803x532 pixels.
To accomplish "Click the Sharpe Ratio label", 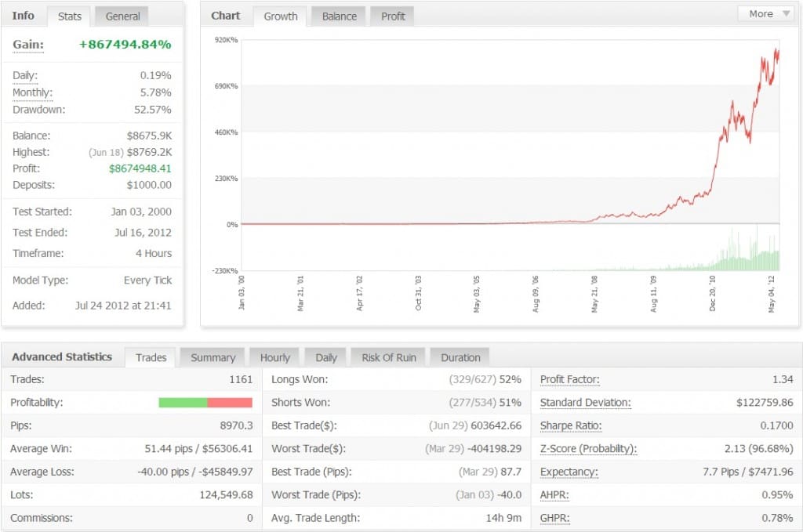I will (571, 425).
